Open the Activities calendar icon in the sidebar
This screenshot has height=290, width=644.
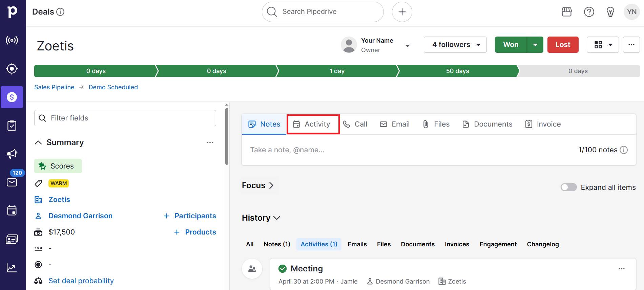click(x=12, y=211)
